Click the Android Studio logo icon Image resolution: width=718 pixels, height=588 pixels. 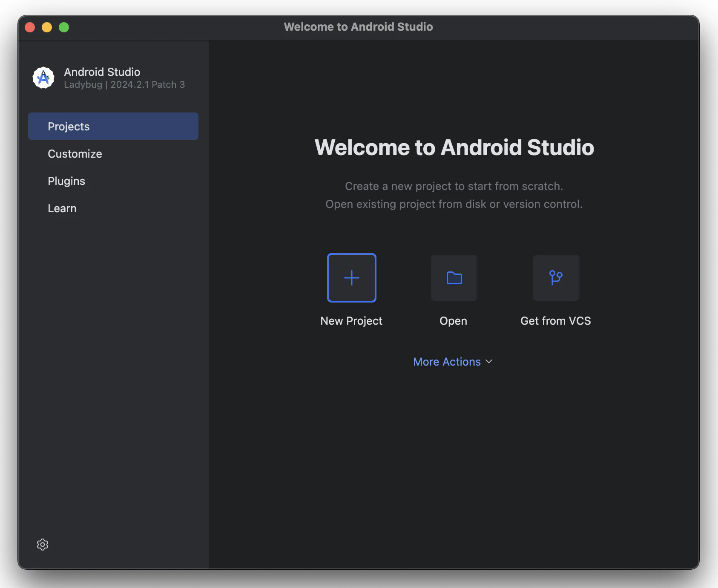tap(43, 78)
